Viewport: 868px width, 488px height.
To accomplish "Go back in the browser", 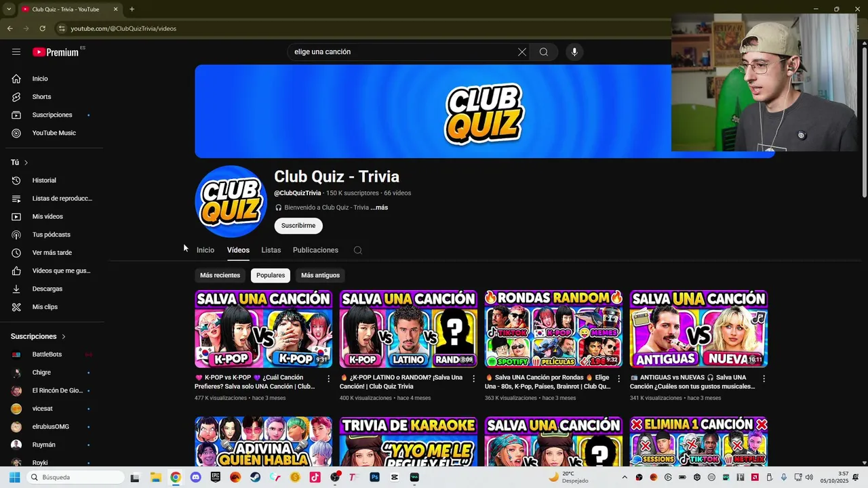I will [9, 28].
